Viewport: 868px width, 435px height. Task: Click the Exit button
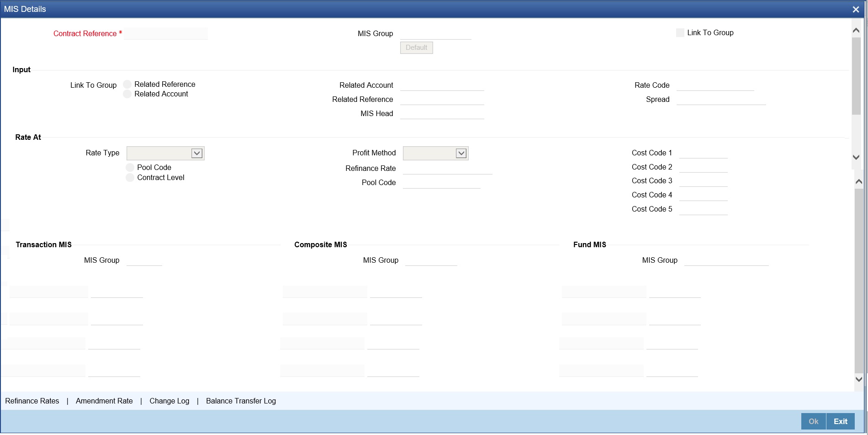[841, 421]
